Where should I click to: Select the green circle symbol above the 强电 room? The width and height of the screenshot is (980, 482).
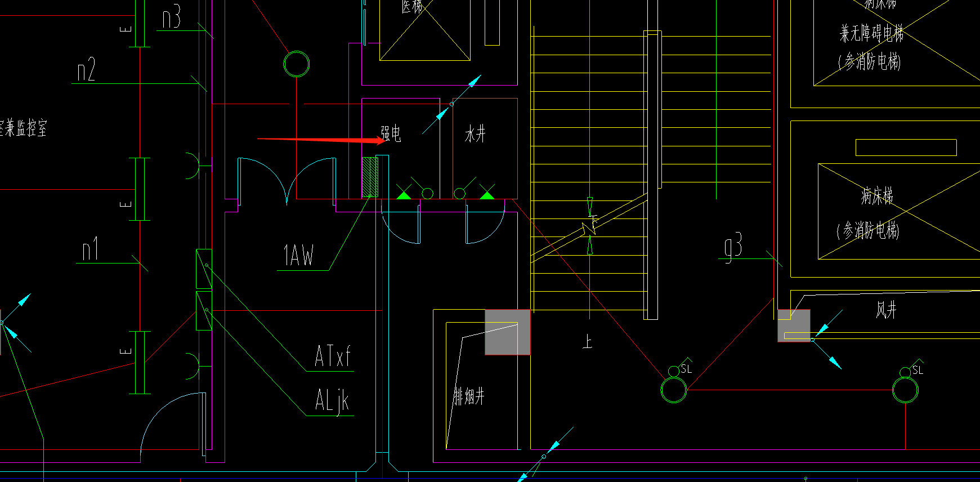coord(297,64)
